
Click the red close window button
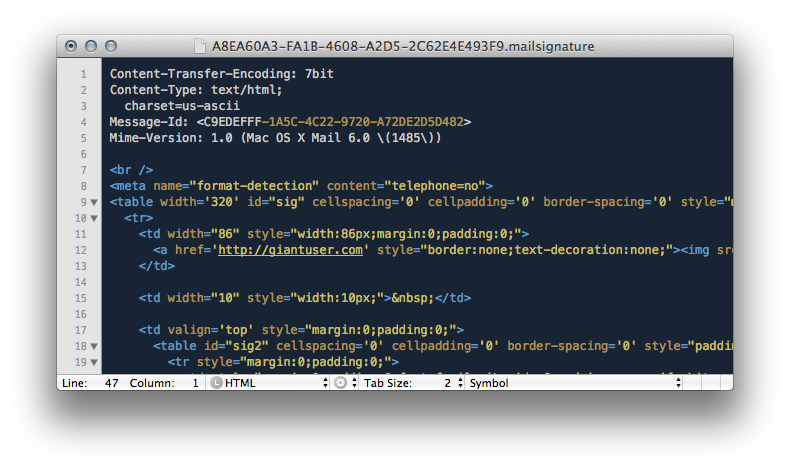pos(71,46)
